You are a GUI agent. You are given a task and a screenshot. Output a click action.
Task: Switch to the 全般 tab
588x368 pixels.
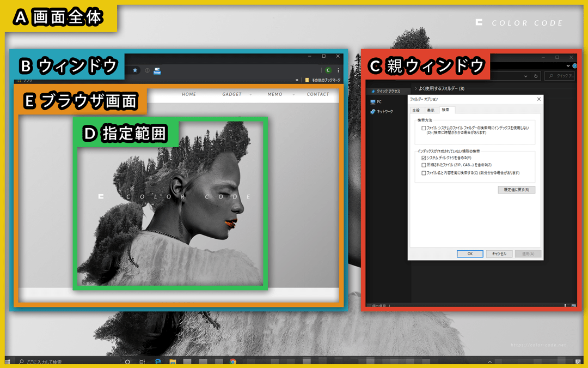(x=416, y=110)
